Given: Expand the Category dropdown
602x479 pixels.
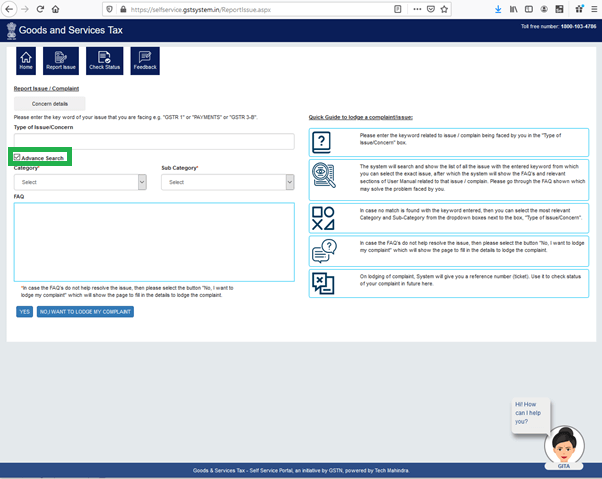Looking at the screenshot, I should tap(80, 182).
